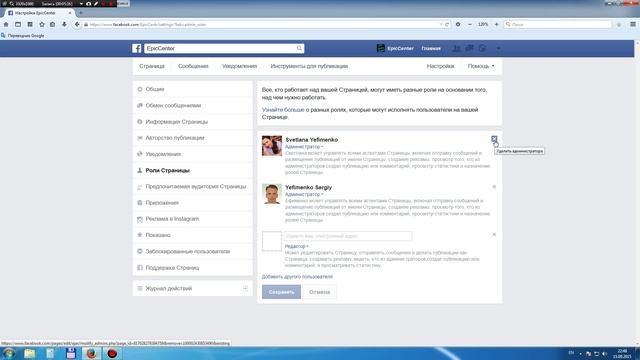The width and height of the screenshot is (640, 360).
Task: Click the Главная link in header
Action: pos(431,49)
